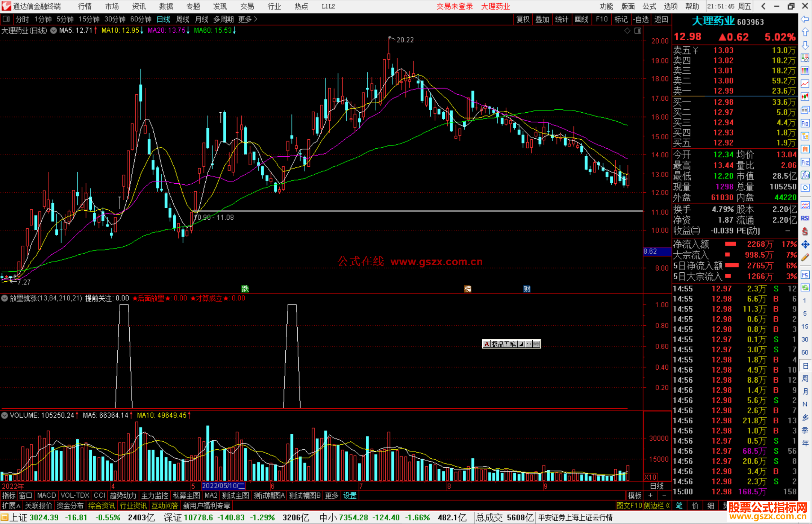Toggle the round button beside VOLUME label

click(x=5, y=415)
